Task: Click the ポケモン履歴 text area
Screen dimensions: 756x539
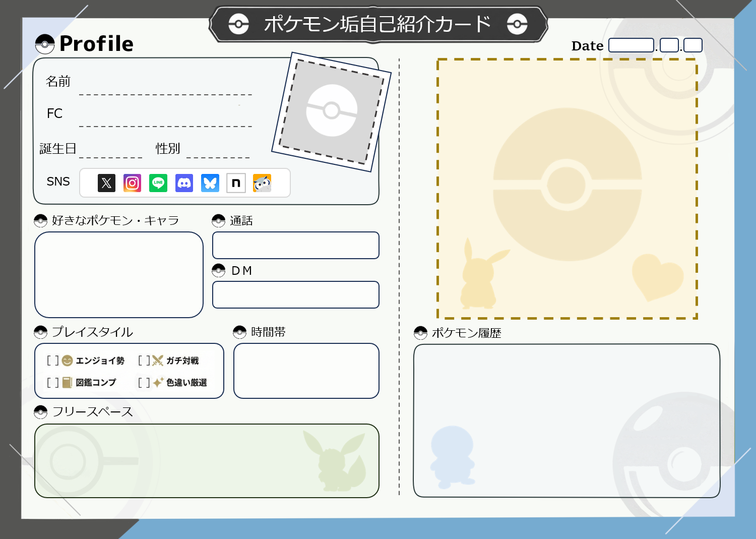Action: [566, 421]
